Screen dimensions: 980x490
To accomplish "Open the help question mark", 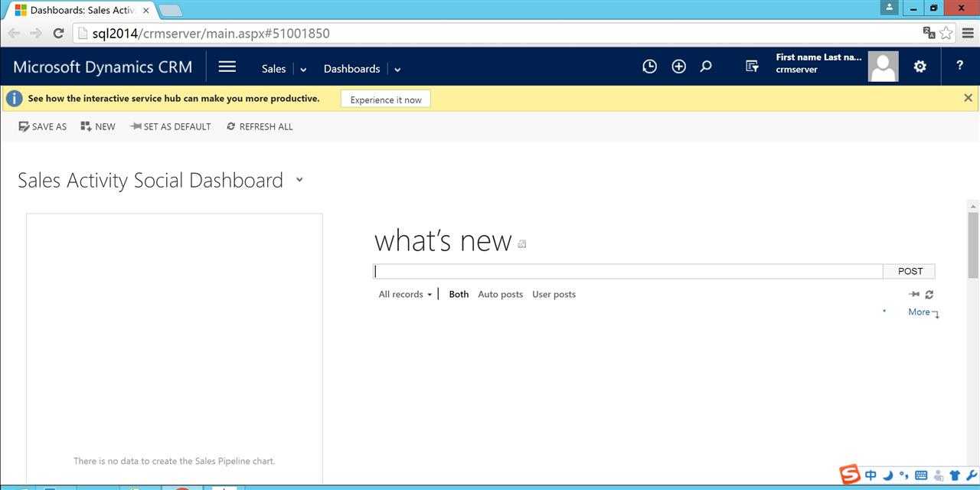I will point(959,66).
